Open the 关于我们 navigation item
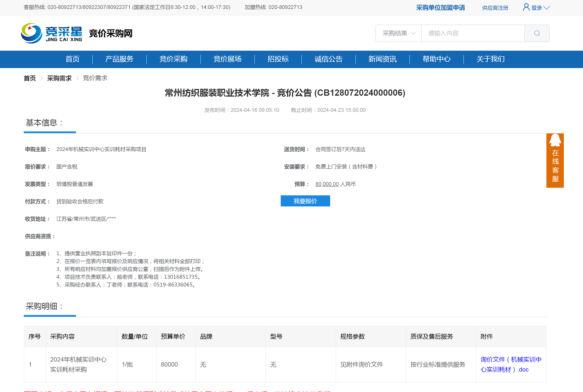Screen dimensions: 583x392 click(490, 59)
